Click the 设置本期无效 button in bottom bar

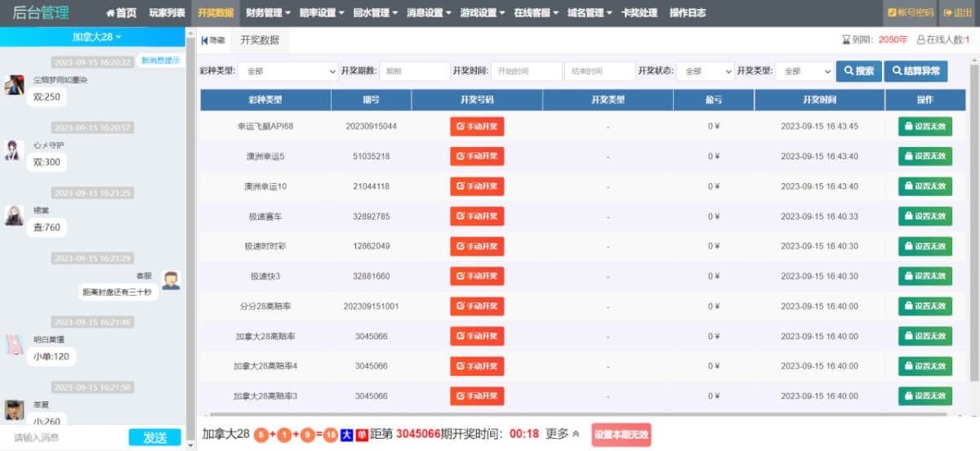click(621, 435)
